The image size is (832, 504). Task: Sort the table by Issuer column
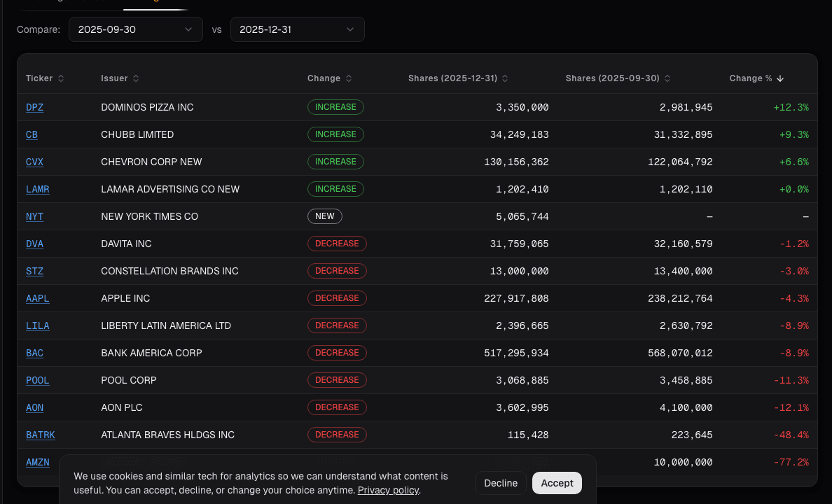click(120, 78)
